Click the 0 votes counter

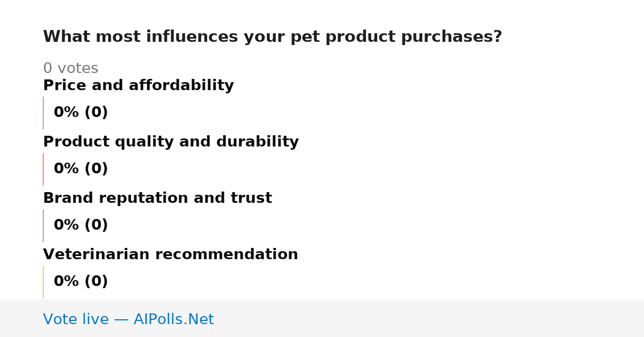coord(70,69)
